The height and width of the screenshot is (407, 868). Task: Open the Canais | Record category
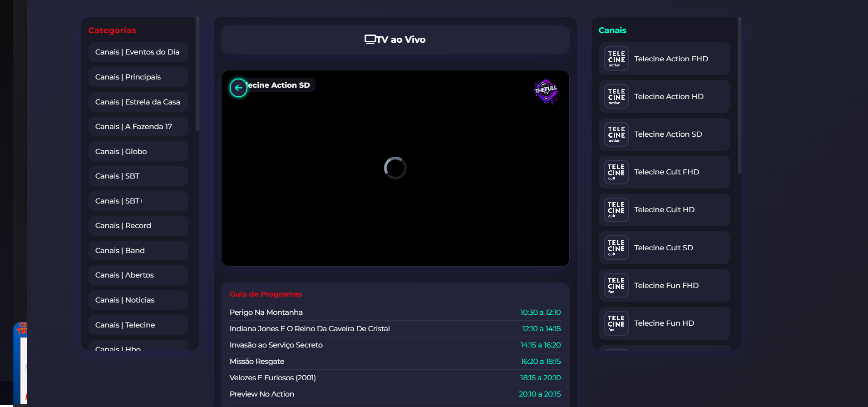click(138, 225)
